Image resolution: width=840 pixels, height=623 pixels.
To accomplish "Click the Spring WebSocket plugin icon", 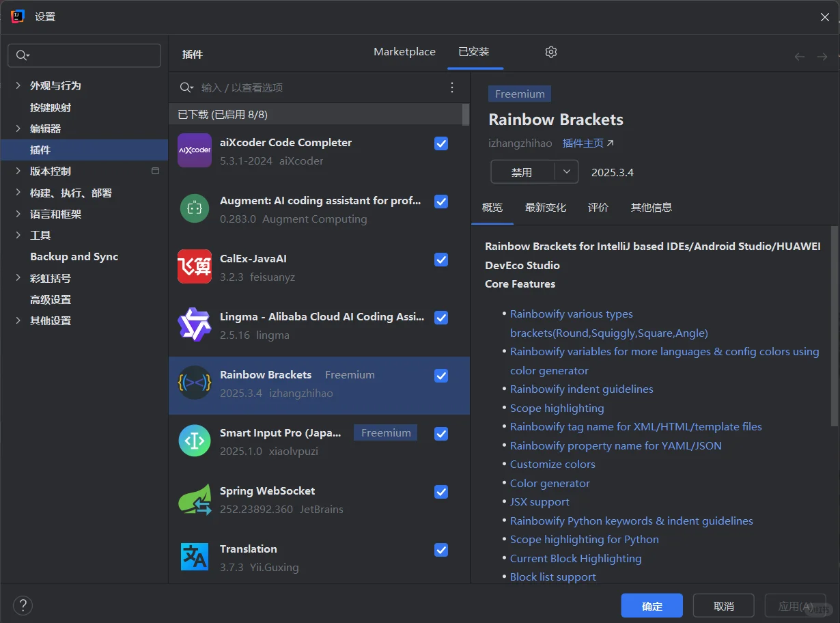I will click(195, 499).
